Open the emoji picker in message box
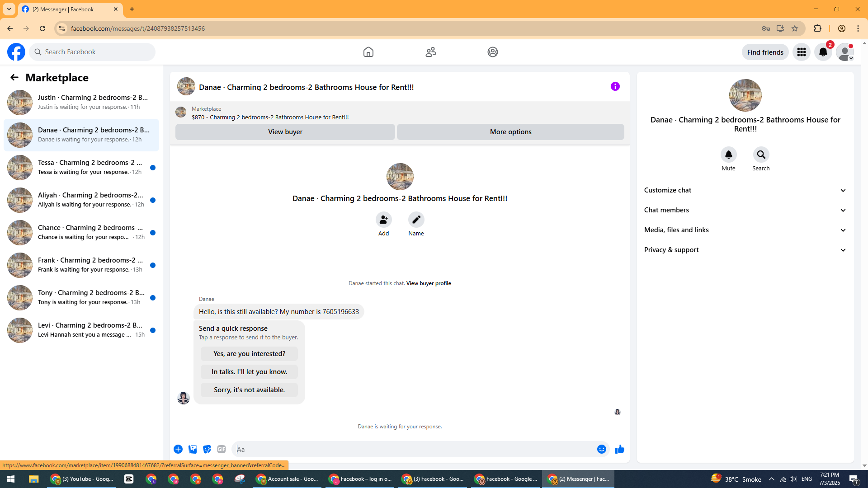 click(601, 449)
